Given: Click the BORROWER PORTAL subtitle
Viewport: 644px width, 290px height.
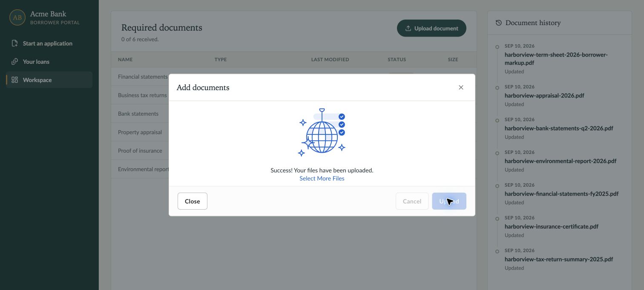Looking at the screenshot, I should pyautogui.click(x=55, y=23).
